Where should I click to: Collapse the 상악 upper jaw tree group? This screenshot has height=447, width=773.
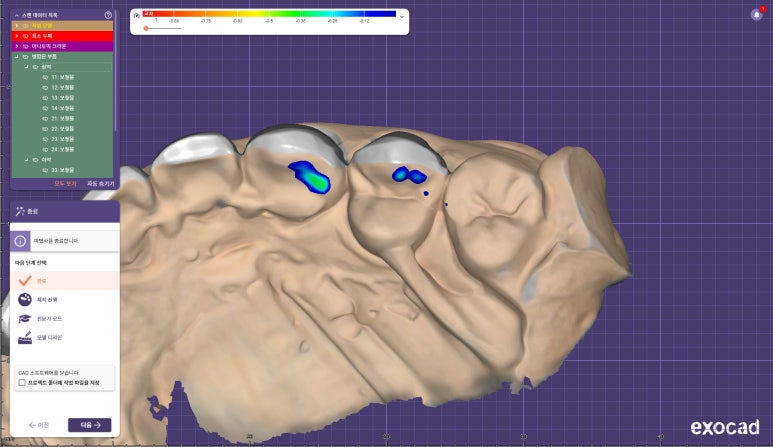click(x=27, y=67)
